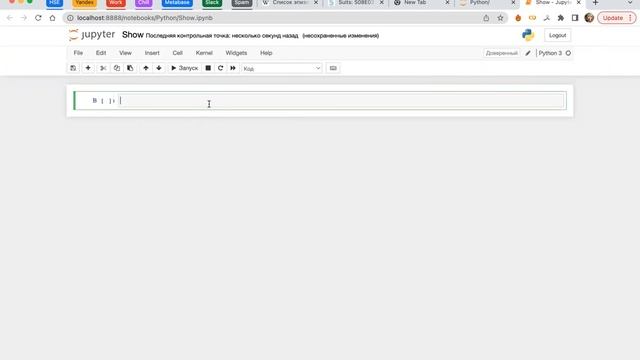Click the Доверенный trusted indicator

pyautogui.click(x=502, y=53)
